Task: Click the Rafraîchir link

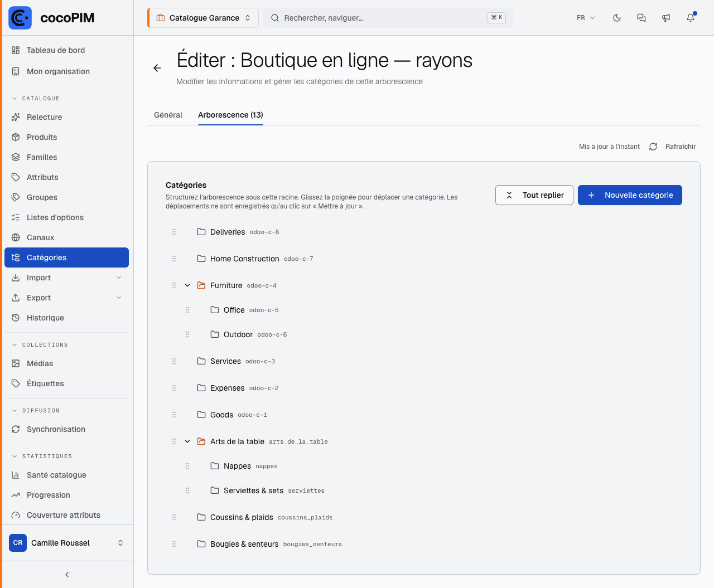Action: coord(681,147)
